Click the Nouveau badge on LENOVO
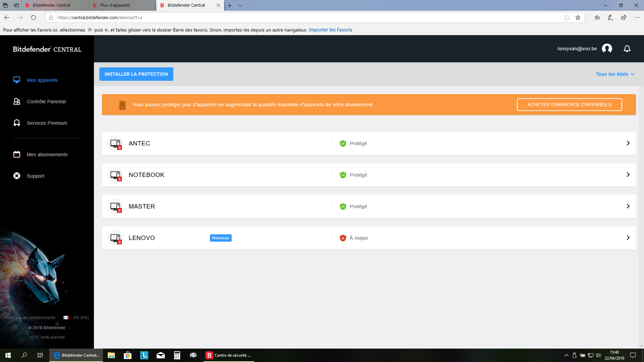The width and height of the screenshot is (644, 362). 221,238
